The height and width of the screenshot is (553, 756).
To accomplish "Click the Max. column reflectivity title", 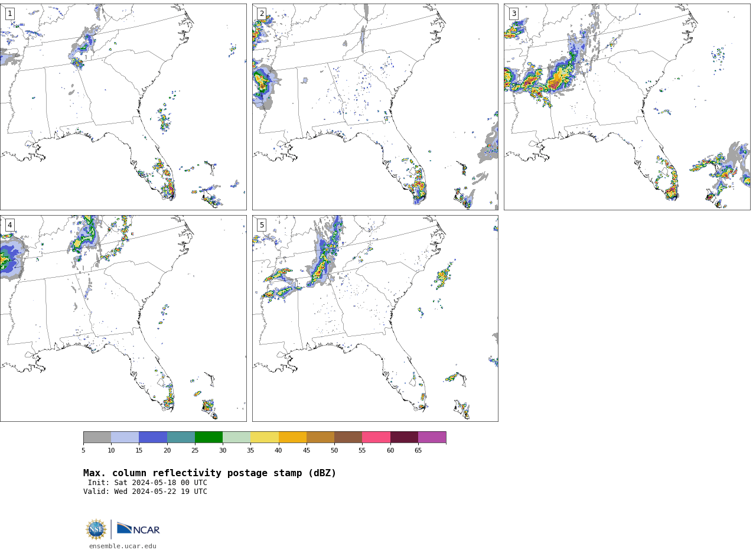I will (210, 473).
